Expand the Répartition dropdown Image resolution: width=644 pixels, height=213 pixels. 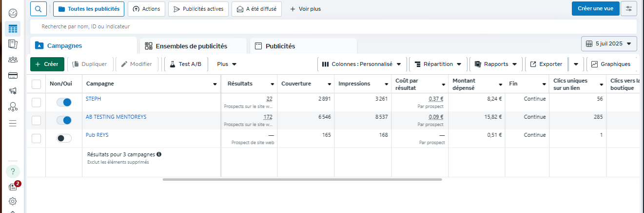(438, 64)
